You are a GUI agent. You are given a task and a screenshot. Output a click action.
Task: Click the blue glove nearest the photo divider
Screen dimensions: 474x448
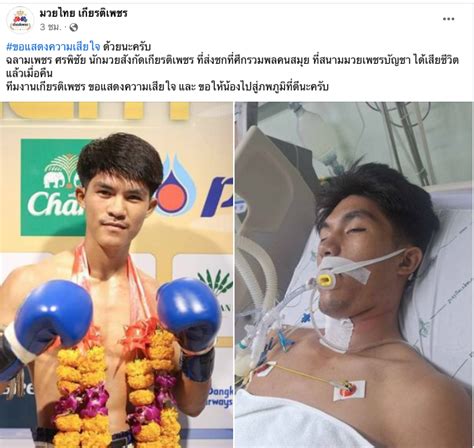(x=189, y=313)
